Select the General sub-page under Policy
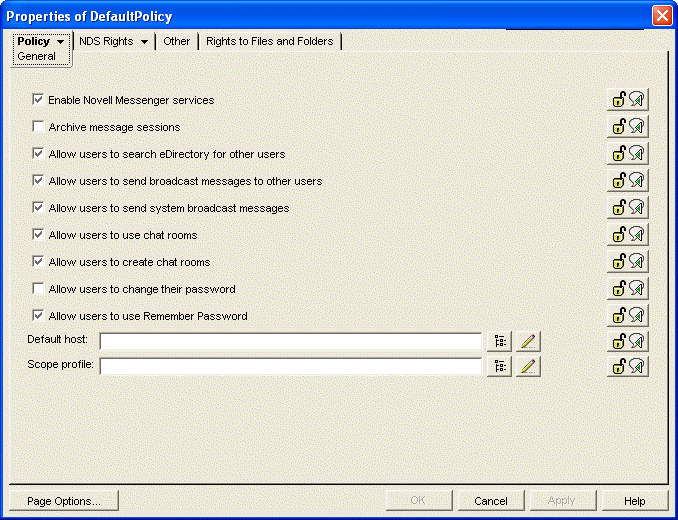This screenshot has width=678, height=520. click(x=36, y=56)
